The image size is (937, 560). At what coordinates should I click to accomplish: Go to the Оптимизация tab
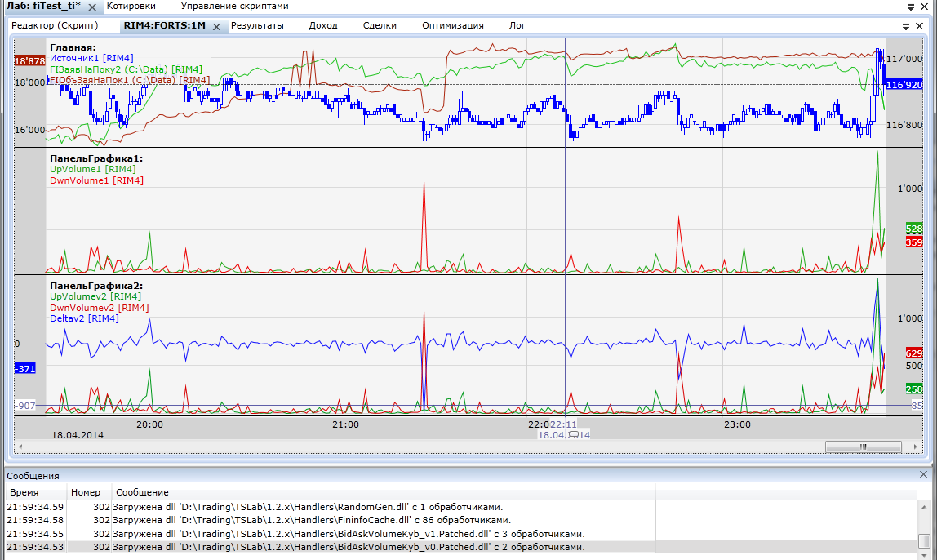(453, 25)
